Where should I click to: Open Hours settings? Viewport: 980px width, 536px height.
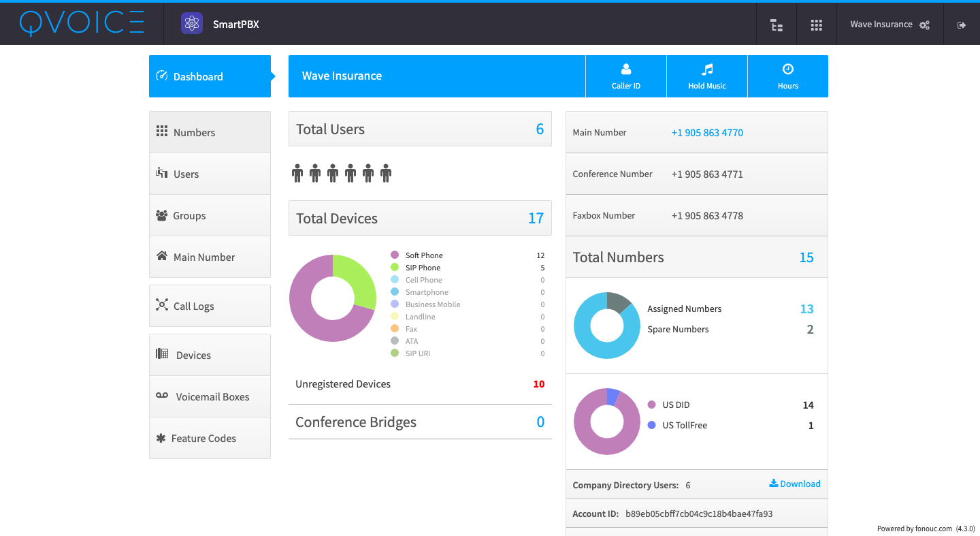(788, 76)
